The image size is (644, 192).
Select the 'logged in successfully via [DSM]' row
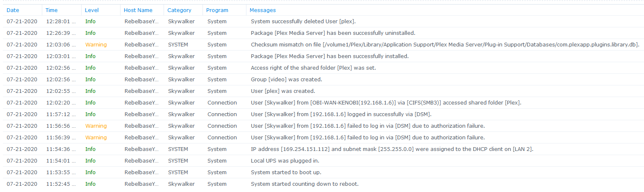click(323, 114)
